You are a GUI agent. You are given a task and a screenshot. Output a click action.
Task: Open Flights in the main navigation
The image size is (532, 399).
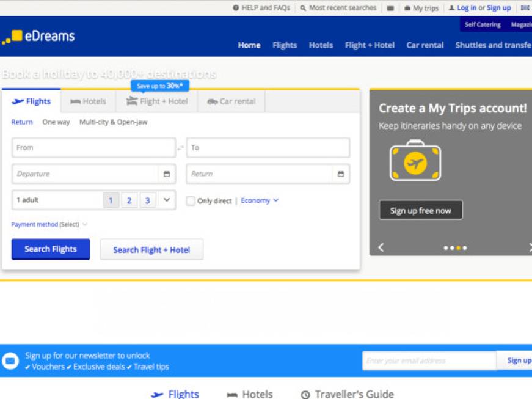[x=285, y=45]
